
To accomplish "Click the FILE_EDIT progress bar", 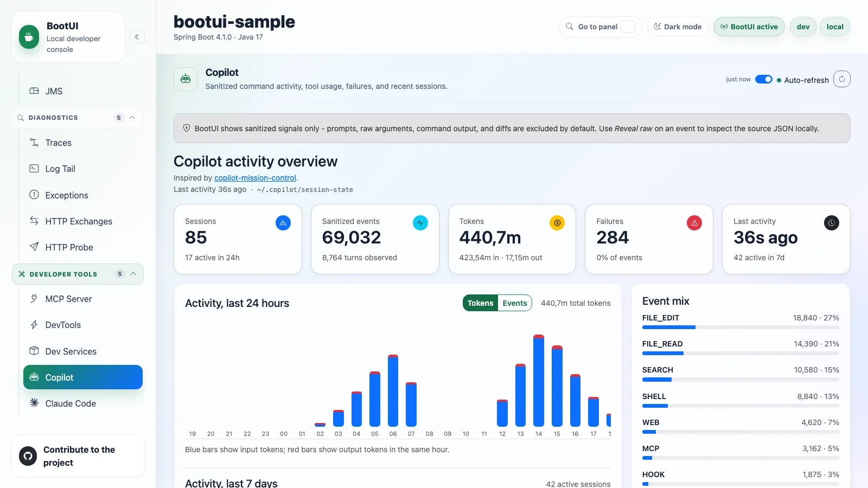I will coord(741,328).
